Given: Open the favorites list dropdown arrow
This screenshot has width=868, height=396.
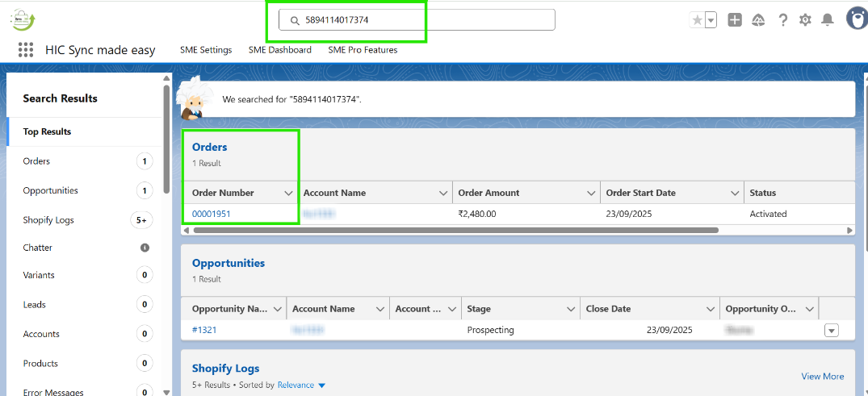Looking at the screenshot, I should coord(711,20).
